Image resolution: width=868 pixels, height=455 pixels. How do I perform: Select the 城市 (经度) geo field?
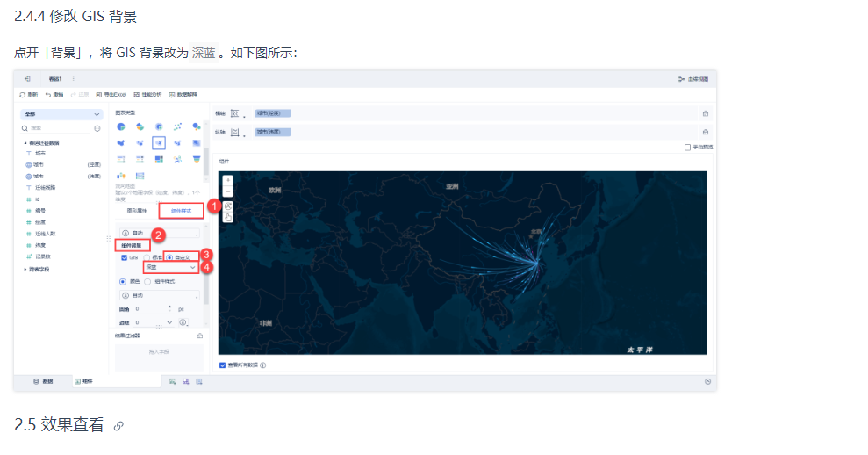pyautogui.click(x=63, y=164)
